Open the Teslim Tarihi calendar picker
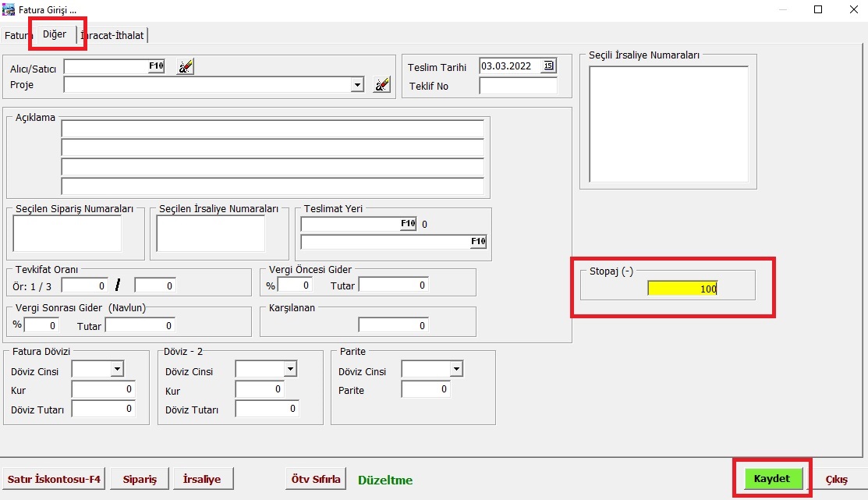 pos(549,66)
